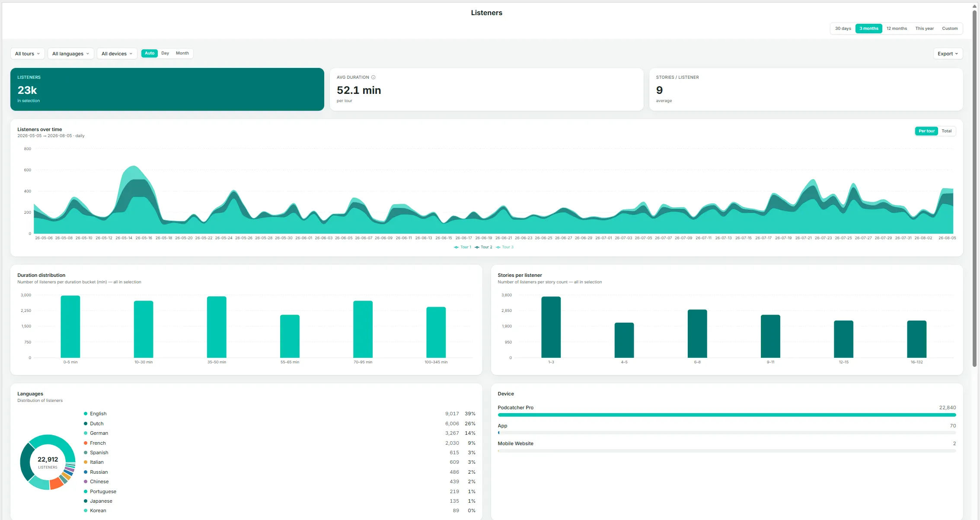Image resolution: width=980 pixels, height=520 pixels.
Task: Click the English language color dot
Action: point(86,414)
